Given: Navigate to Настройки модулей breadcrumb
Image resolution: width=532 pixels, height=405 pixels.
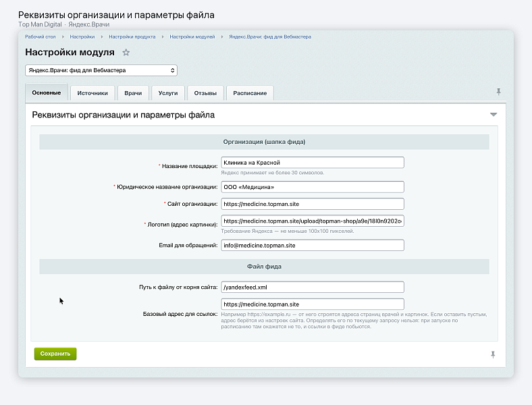Looking at the screenshot, I should (192, 36).
